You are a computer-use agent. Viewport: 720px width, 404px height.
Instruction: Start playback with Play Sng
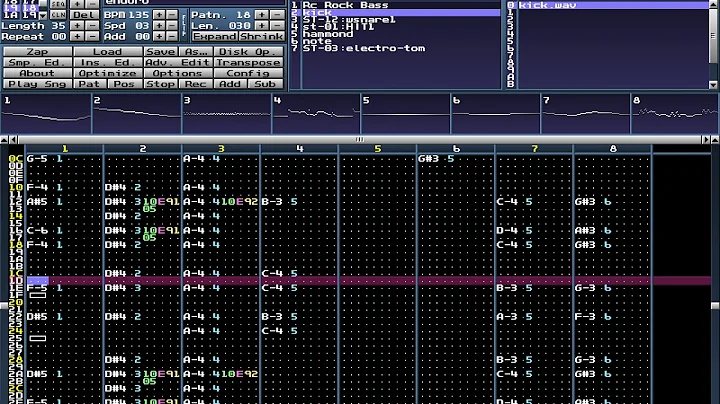[x=38, y=84]
